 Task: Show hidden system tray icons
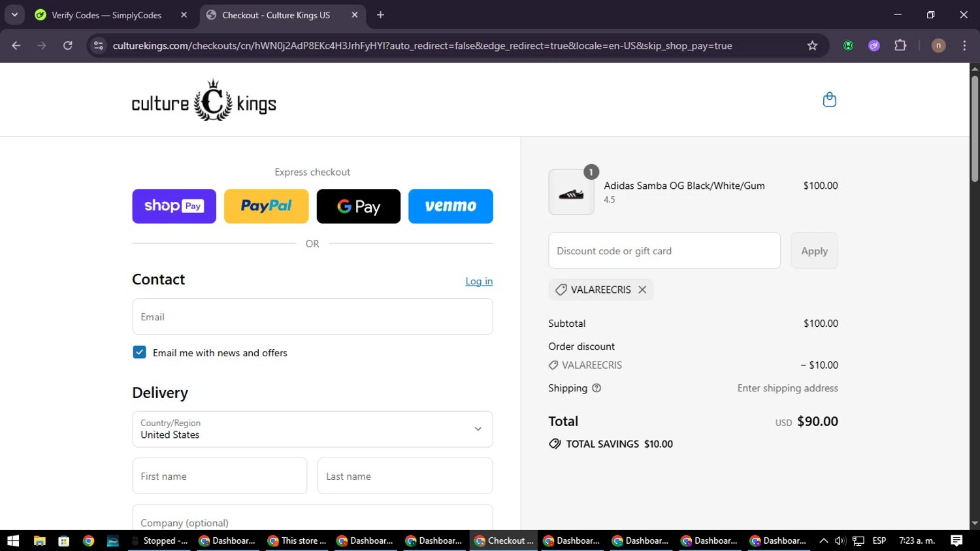click(x=823, y=541)
